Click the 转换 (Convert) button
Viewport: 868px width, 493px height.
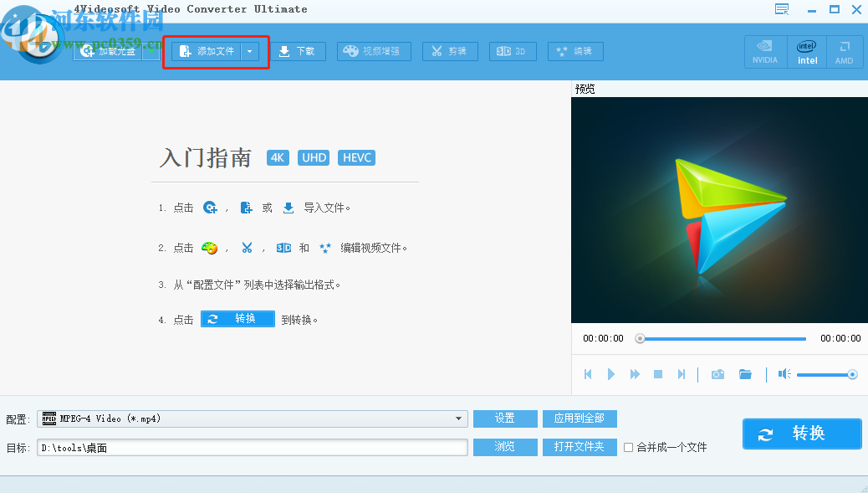[801, 434]
